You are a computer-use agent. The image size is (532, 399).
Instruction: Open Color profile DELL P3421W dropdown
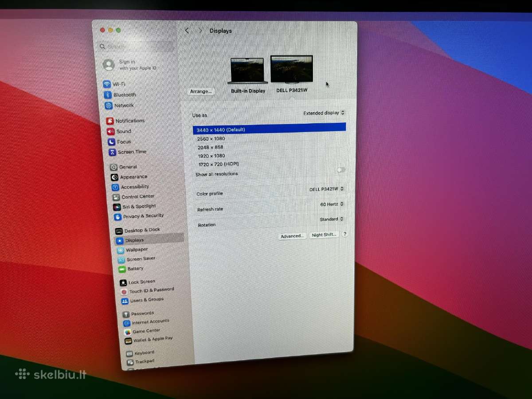327,189
